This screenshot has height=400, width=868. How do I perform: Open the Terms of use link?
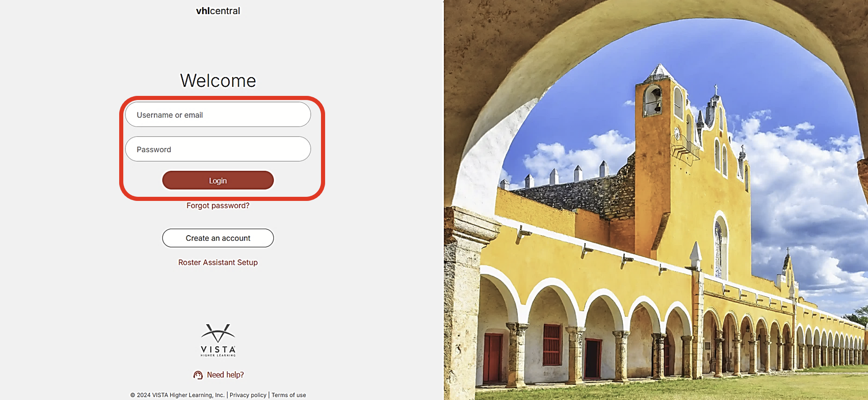(289, 395)
